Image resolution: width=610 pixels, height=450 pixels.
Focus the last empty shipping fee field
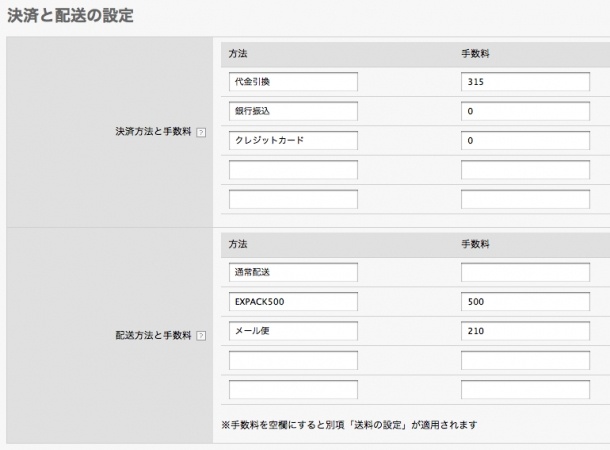[525, 390]
